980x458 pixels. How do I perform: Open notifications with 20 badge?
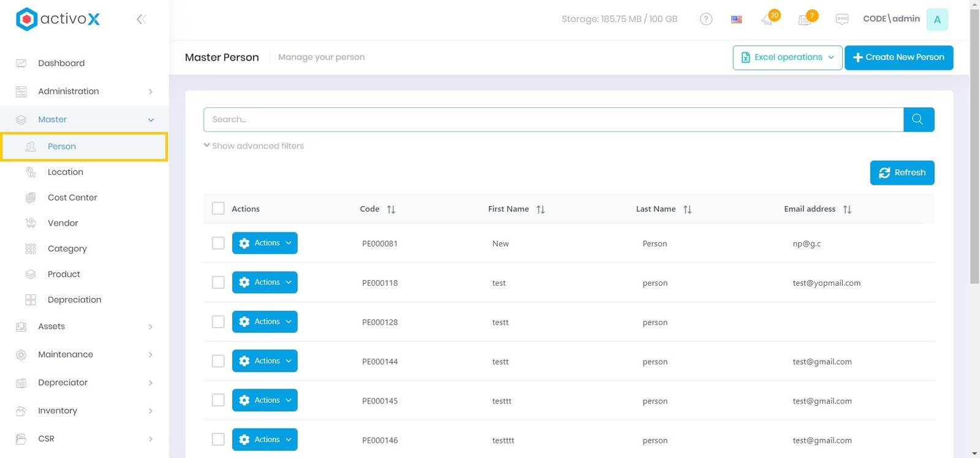(768, 19)
